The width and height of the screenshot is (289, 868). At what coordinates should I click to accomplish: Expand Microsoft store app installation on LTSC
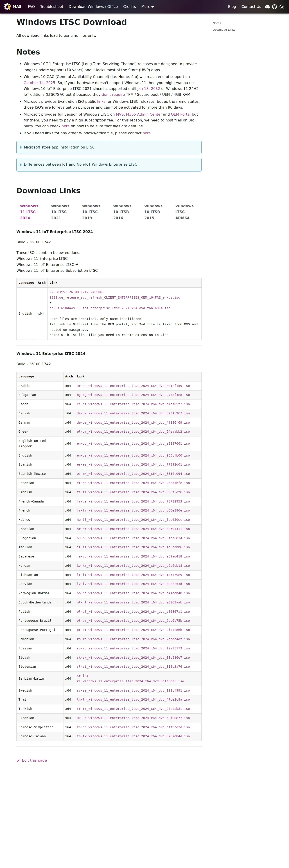pyautogui.click(x=109, y=147)
